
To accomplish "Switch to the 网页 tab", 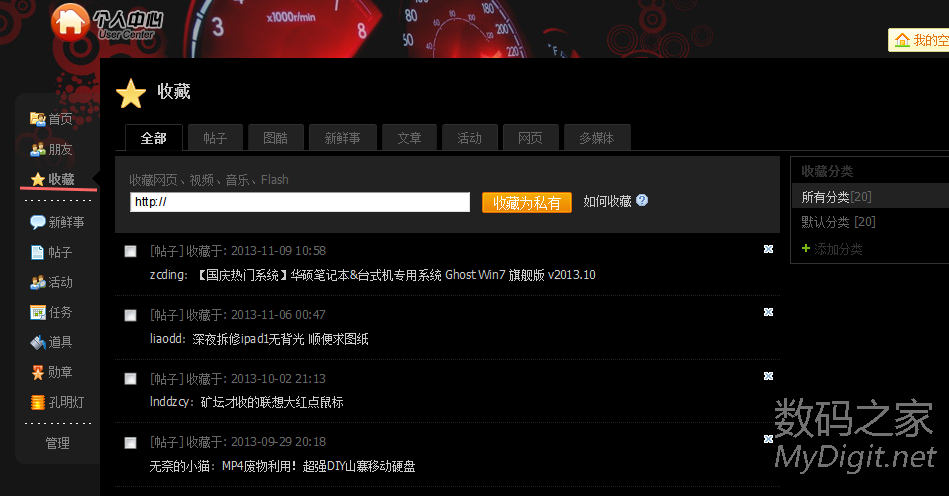I will coord(530,138).
